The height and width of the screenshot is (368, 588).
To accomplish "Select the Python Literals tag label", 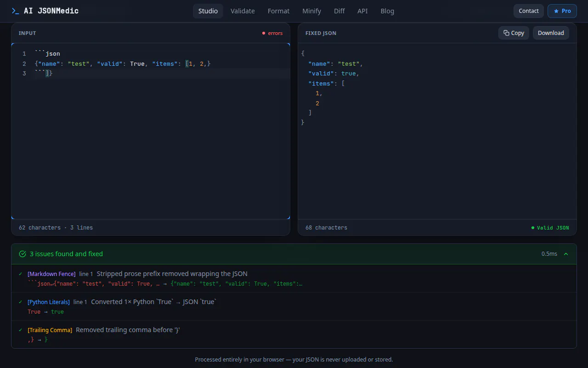I will pos(49,302).
